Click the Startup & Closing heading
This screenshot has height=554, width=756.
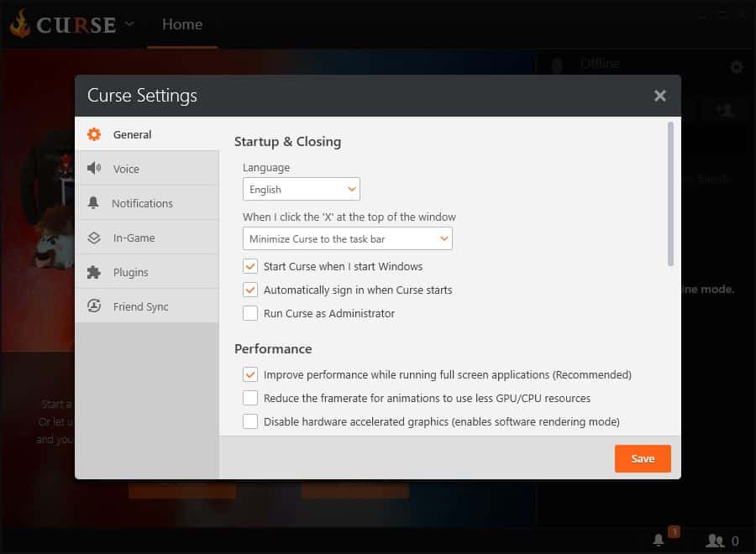[288, 142]
